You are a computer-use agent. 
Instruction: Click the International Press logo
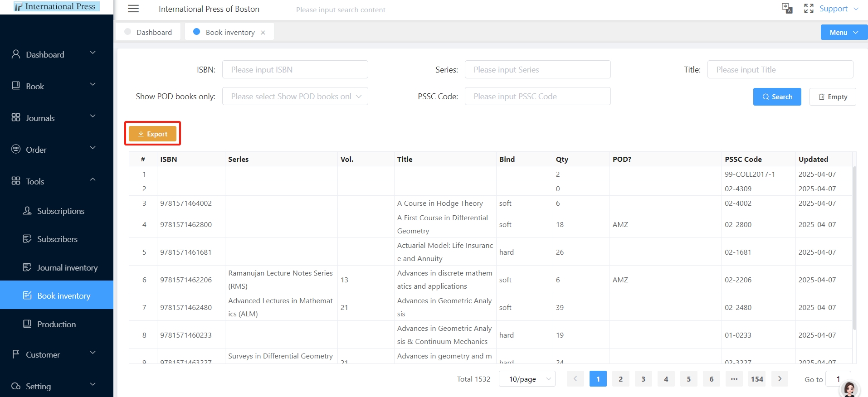56,7
